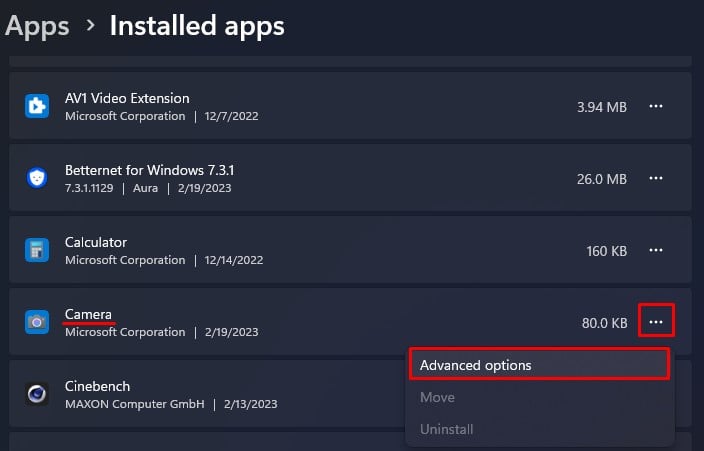The height and width of the screenshot is (451, 704).
Task: Open more options for Betternet for Windows
Action: (x=656, y=178)
